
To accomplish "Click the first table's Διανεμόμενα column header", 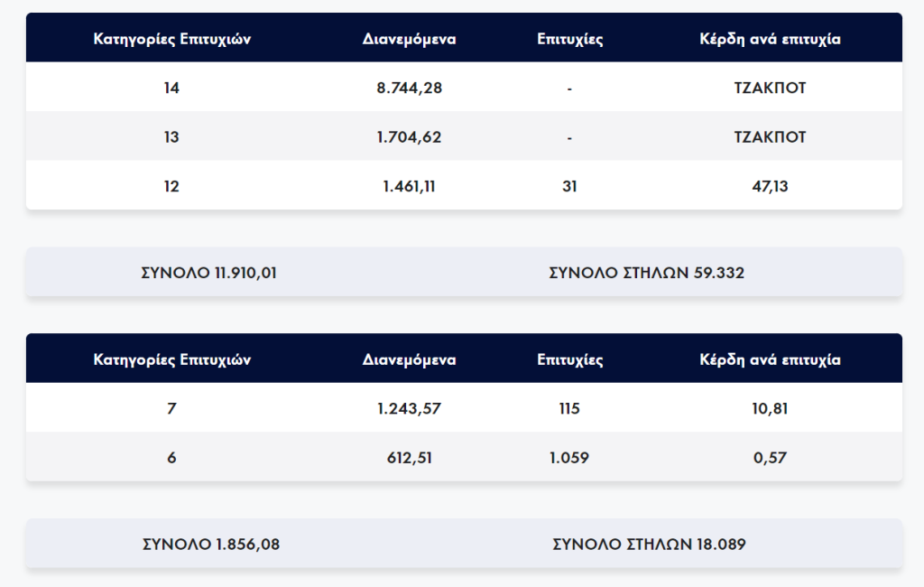I will point(410,40).
